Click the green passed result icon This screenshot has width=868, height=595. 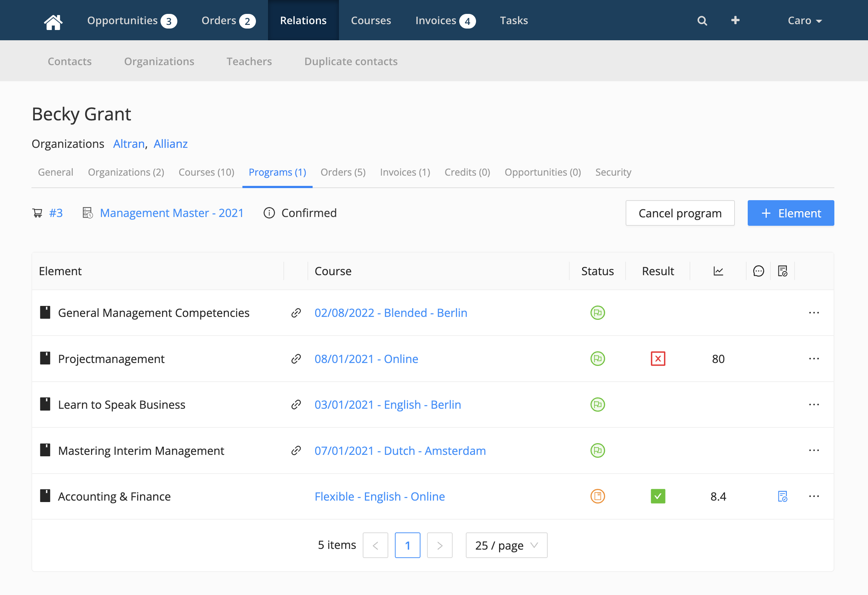pyautogui.click(x=658, y=496)
